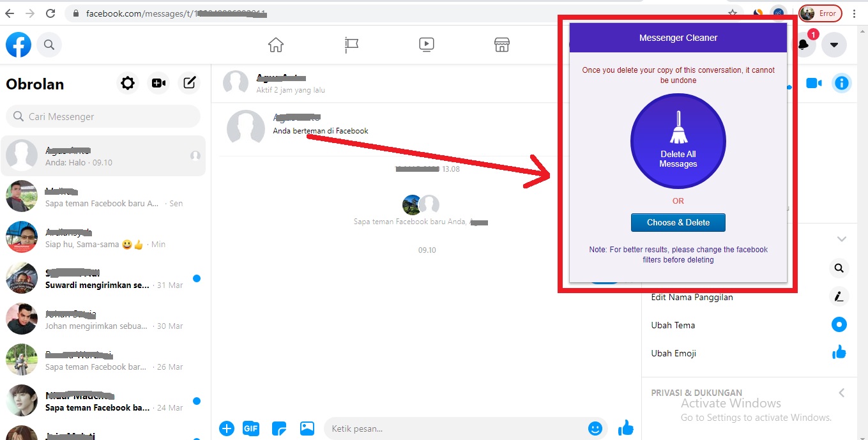Click contact avatar in chat header
Viewport: 868px width, 440px height.
(x=236, y=83)
